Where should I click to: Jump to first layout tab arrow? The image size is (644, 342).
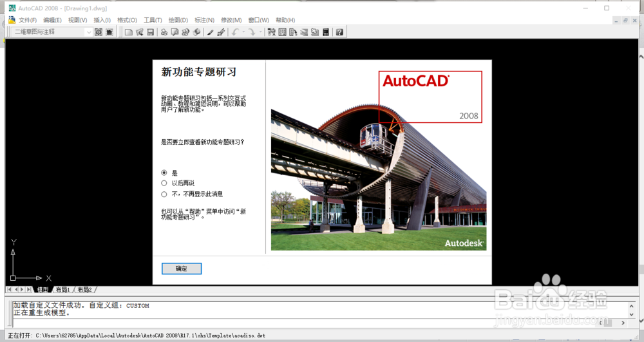click(x=9, y=289)
